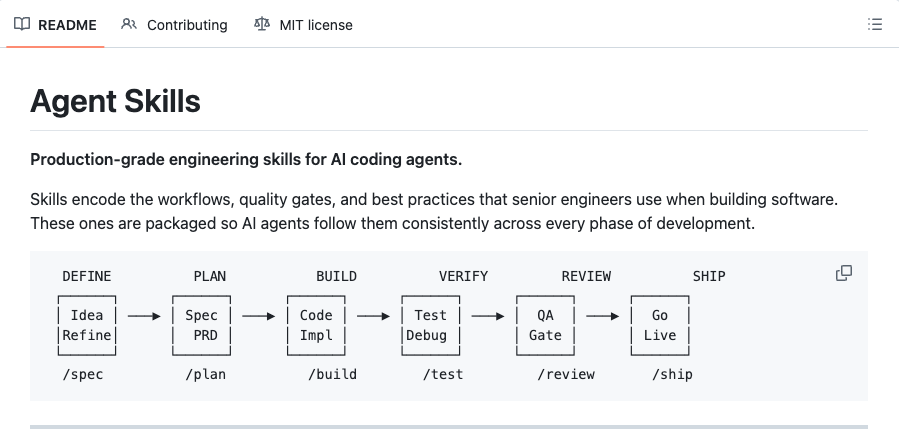Click the Idea Refine box
Image resolution: width=899 pixels, height=436 pixels.
coord(87,325)
